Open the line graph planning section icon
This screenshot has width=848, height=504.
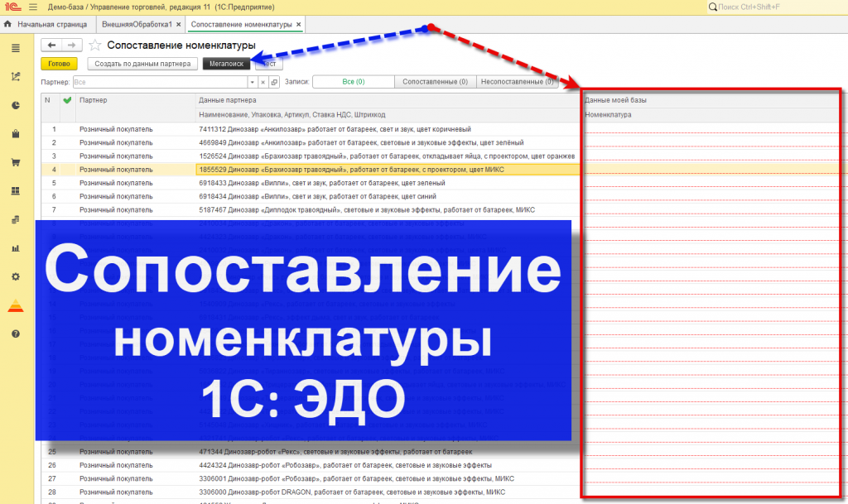click(x=16, y=77)
